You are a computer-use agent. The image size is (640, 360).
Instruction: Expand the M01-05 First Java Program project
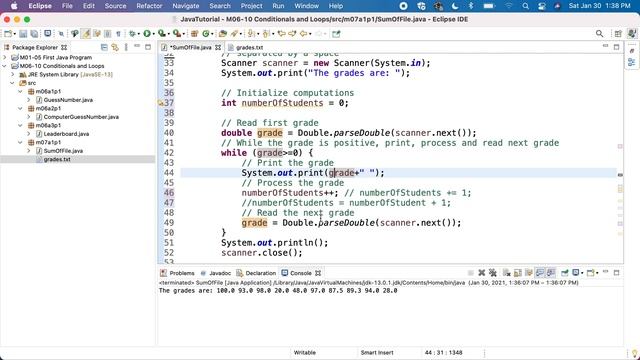(5, 58)
